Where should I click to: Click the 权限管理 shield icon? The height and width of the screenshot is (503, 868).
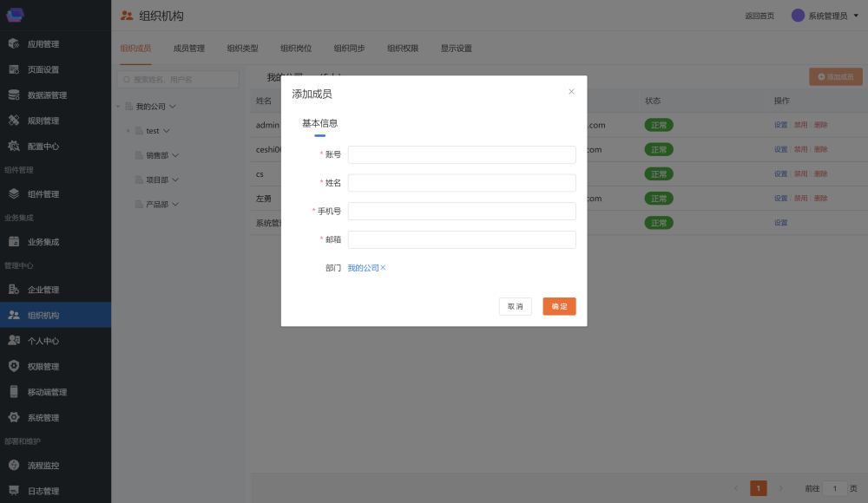(14, 366)
